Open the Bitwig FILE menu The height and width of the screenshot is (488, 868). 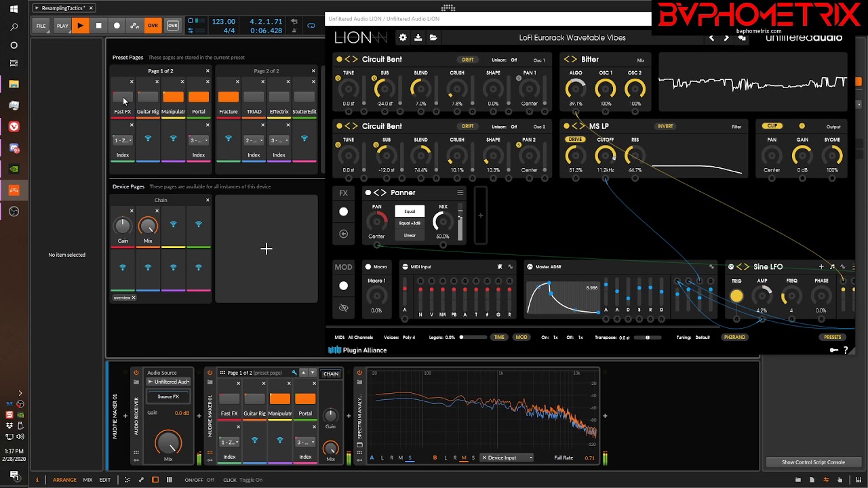(x=41, y=26)
